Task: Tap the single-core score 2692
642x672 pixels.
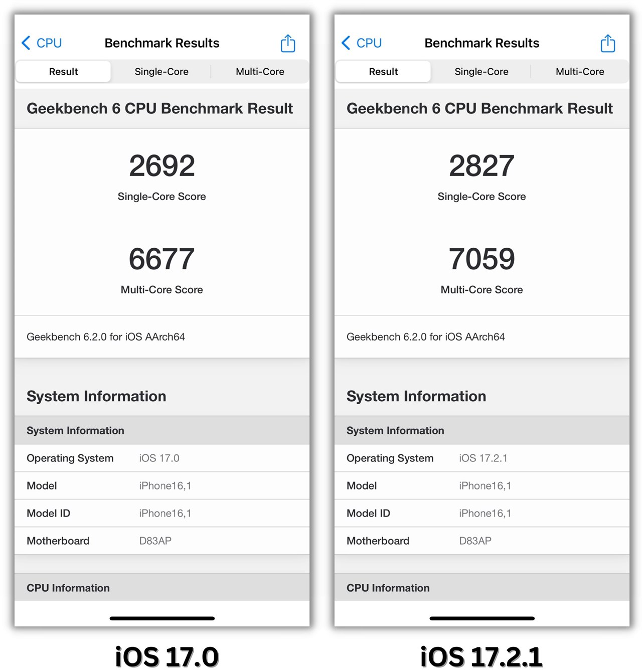Action: [162, 165]
